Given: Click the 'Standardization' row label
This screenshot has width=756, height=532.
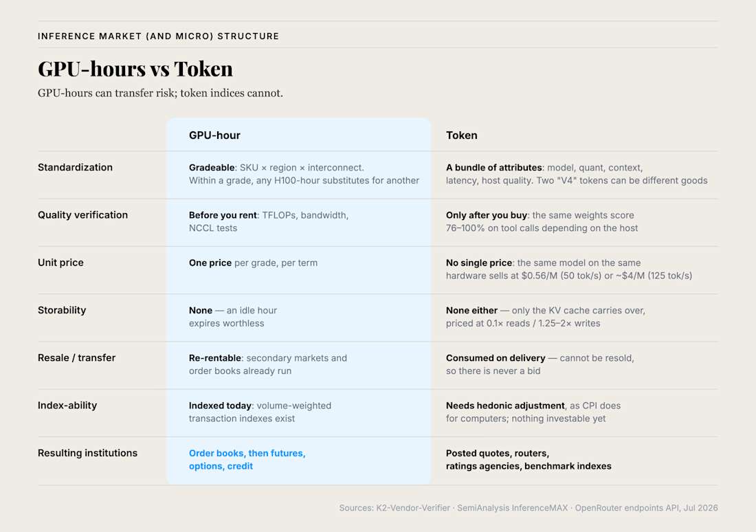Looking at the screenshot, I should click(x=75, y=167).
